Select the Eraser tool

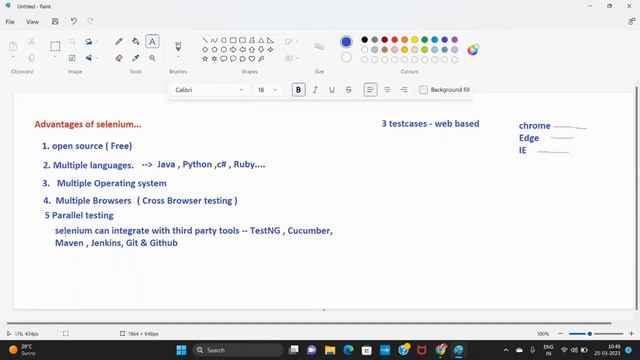click(119, 58)
